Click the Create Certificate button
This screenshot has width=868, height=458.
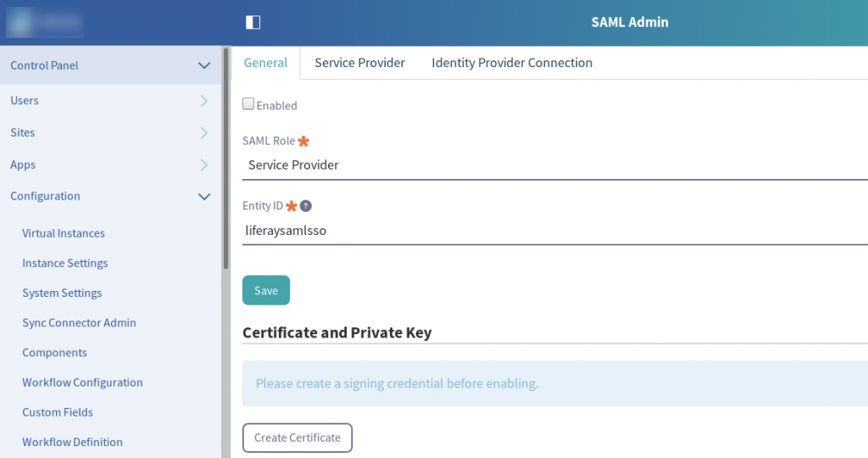pos(298,438)
